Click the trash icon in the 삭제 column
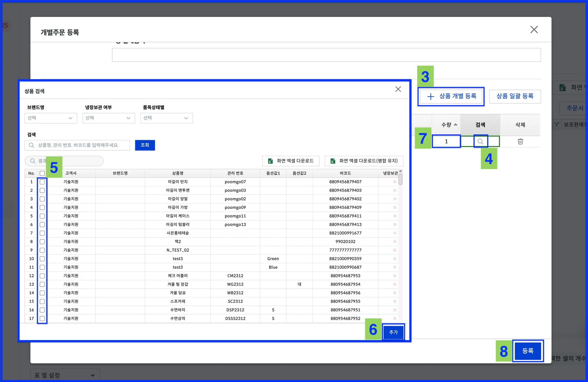This screenshot has width=588, height=382. click(520, 141)
